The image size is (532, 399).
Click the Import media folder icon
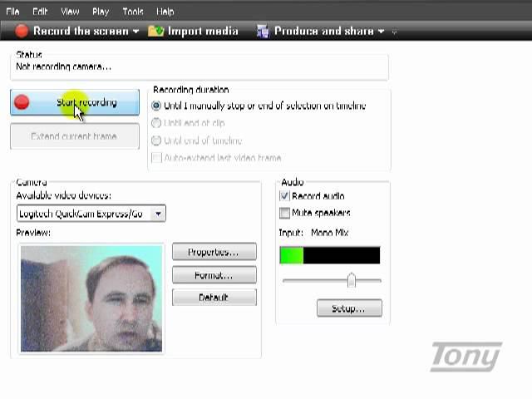point(156,32)
